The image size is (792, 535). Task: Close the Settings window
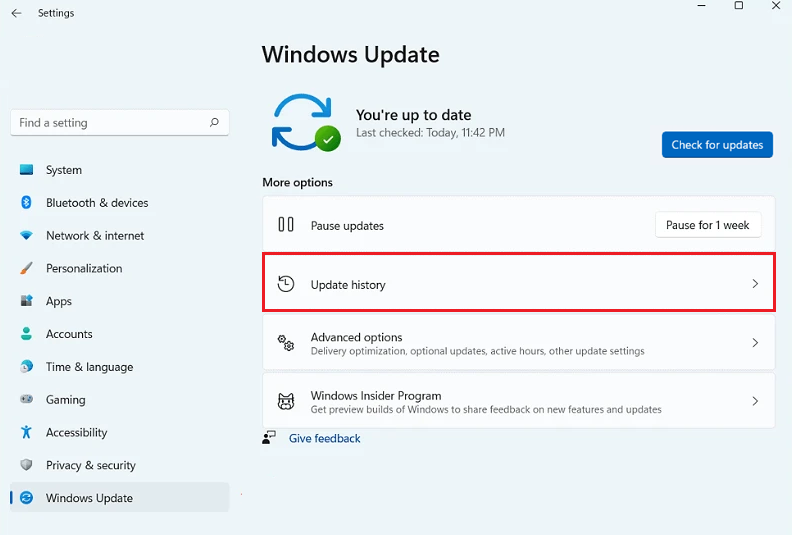pos(776,6)
